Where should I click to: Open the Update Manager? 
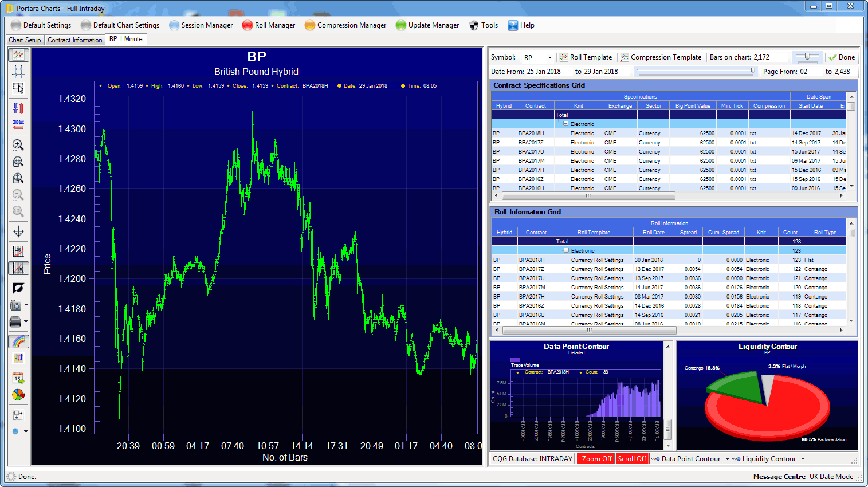click(x=427, y=25)
